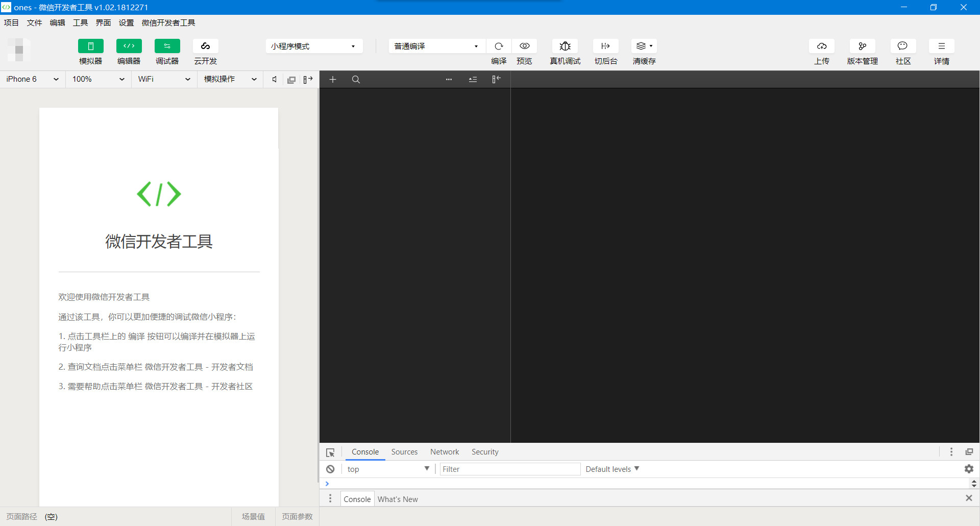This screenshot has height=526, width=980.
Task: Switch to the Console devtools tab
Action: pyautogui.click(x=365, y=452)
